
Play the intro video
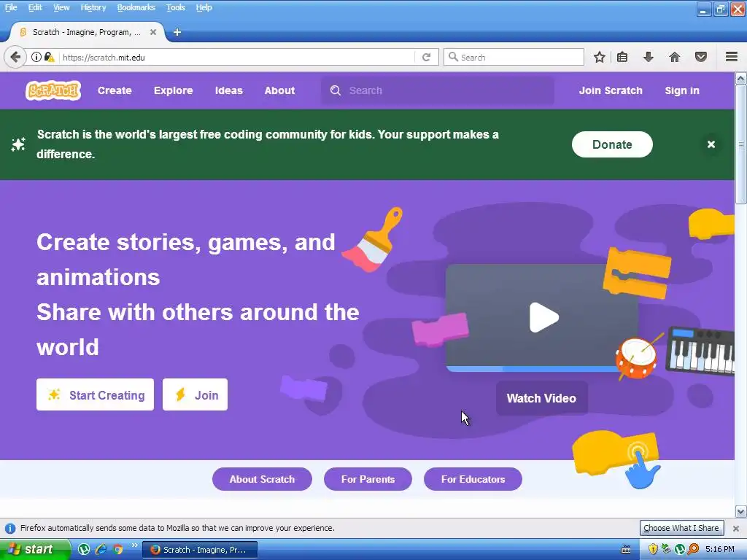[x=543, y=317]
